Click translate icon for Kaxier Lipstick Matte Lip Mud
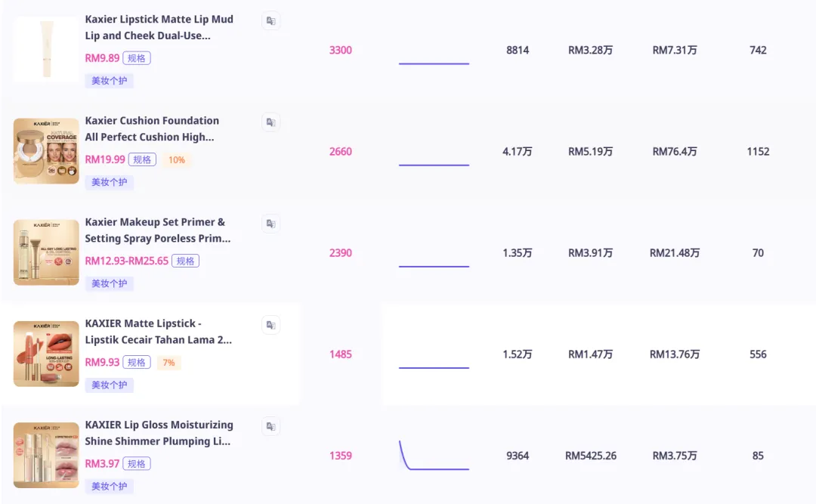 pos(270,21)
